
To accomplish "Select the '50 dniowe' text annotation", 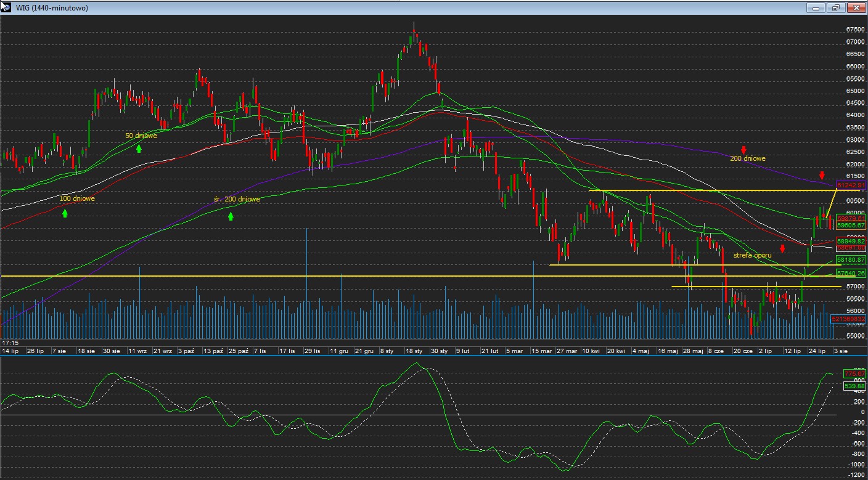I will (x=141, y=136).
